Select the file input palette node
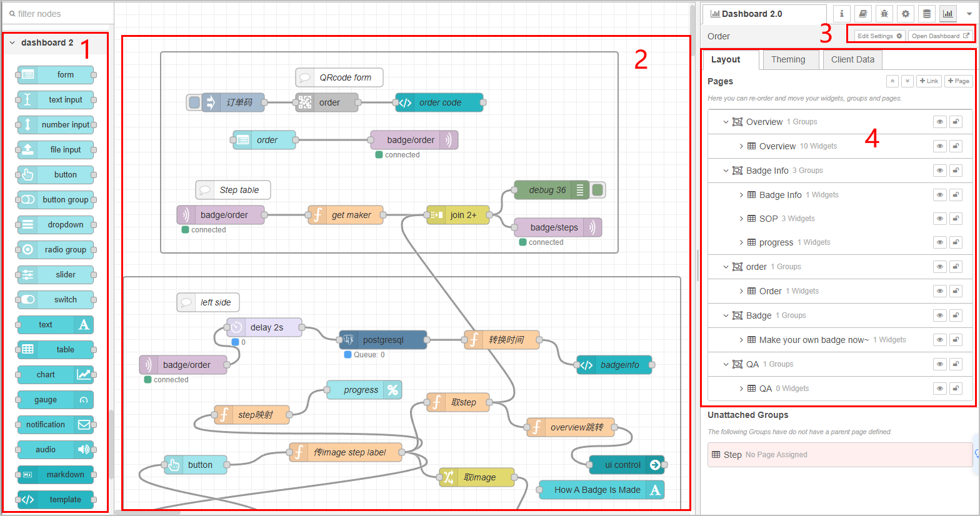This screenshot has height=516, width=980. coord(56,150)
